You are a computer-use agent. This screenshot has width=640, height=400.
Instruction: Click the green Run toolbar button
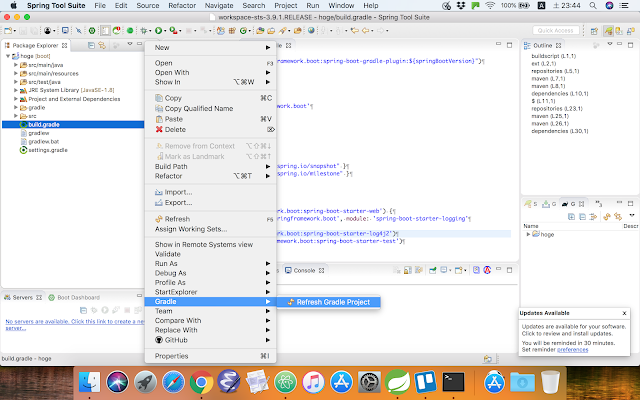(x=158, y=31)
